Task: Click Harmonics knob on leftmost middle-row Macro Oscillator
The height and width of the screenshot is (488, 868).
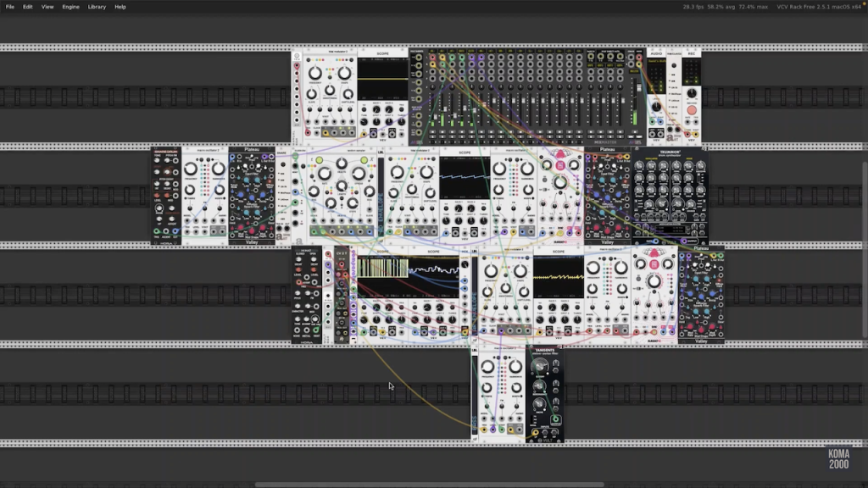Action: point(219,169)
